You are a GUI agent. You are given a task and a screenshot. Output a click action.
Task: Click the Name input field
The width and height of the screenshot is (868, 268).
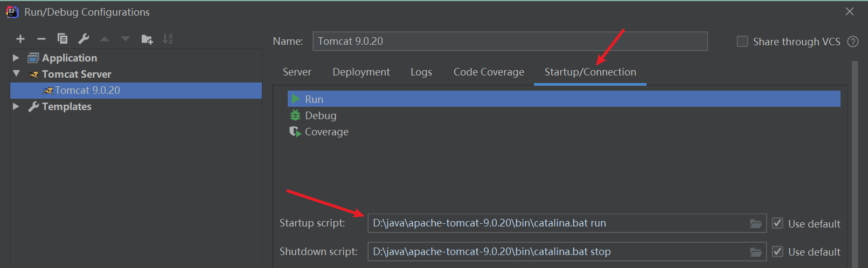pyautogui.click(x=510, y=42)
